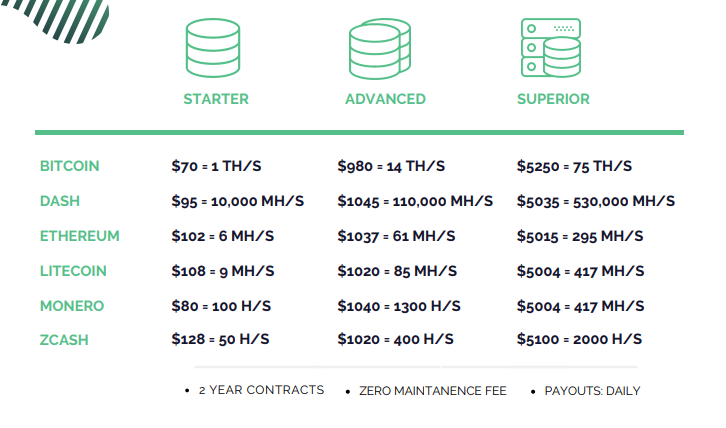The height and width of the screenshot is (428, 726).
Task: Choose Dash Advanced $1045 = 110,000 MH/S
Action: coord(415,201)
